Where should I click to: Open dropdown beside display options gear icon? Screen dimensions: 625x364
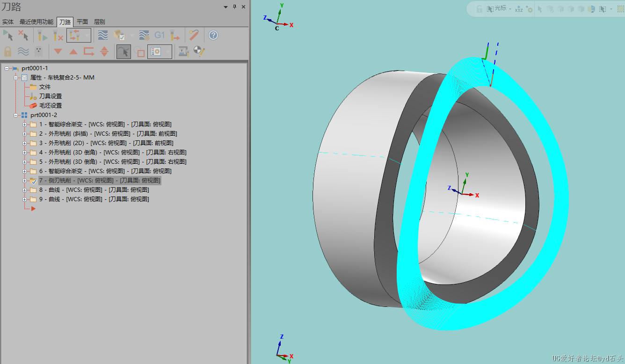tap(167, 51)
